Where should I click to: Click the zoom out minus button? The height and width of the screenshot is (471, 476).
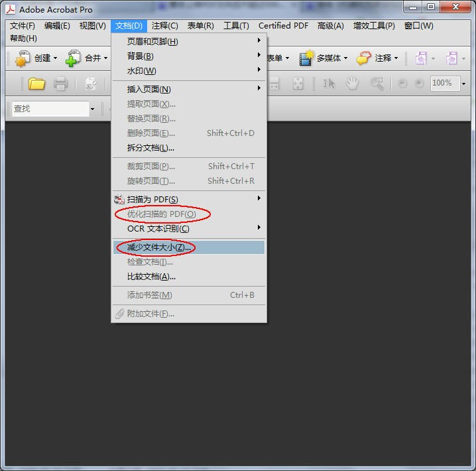[x=402, y=83]
